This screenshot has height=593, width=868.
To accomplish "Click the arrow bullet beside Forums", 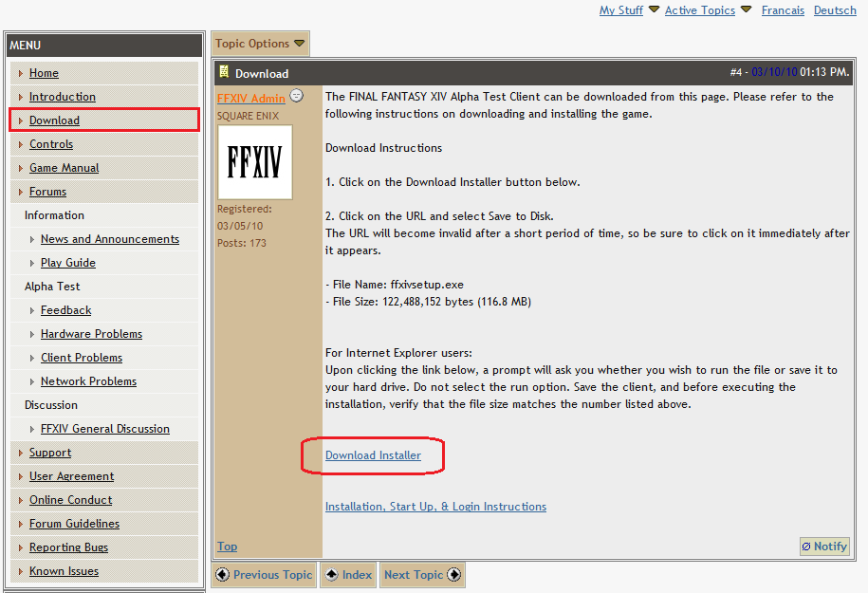I will coord(21,192).
